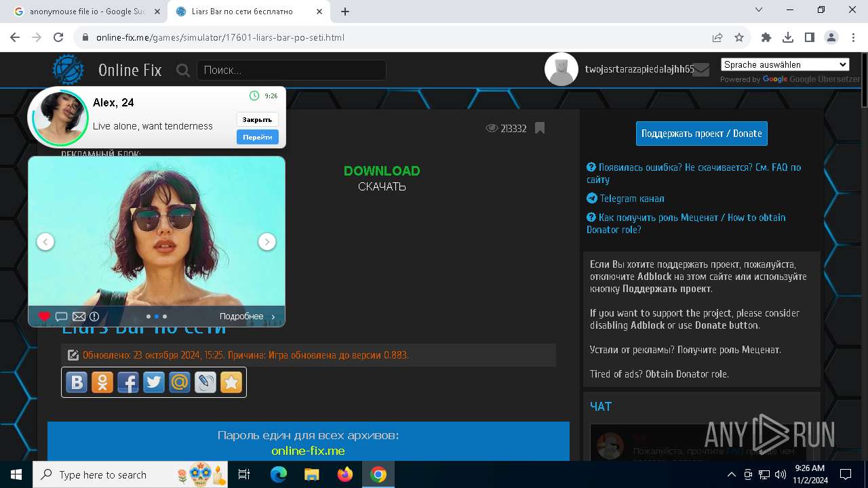Open Chrome three-dot menu

[852, 37]
